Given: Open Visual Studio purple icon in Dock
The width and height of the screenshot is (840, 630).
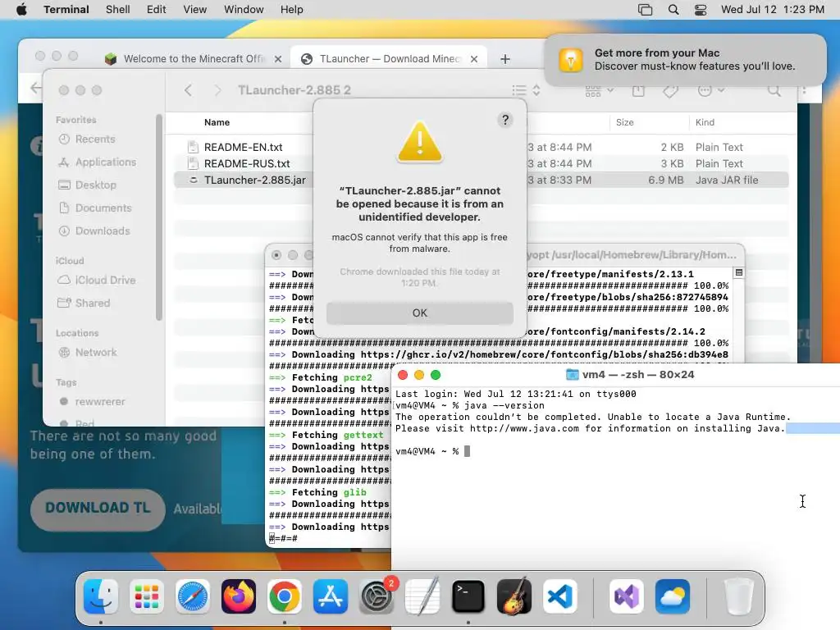Looking at the screenshot, I should click(x=627, y=596).
